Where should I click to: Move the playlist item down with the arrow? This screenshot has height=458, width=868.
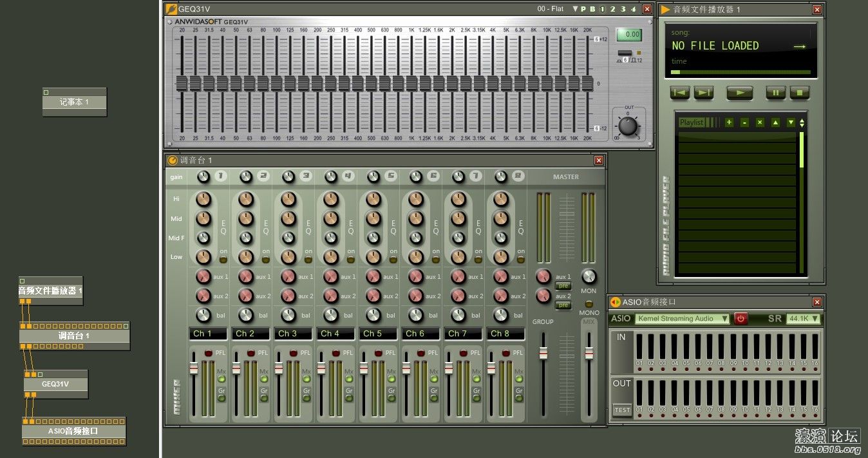click(791, 122)
